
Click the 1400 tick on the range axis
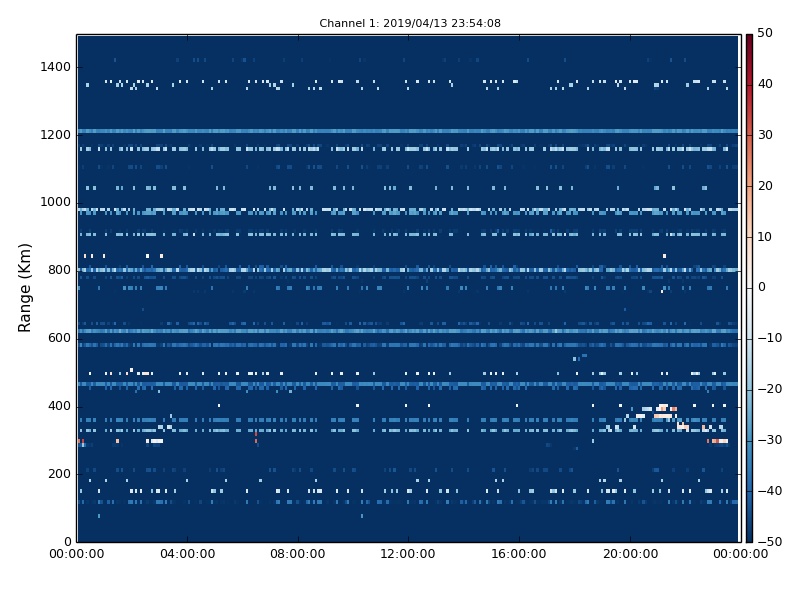tap(55, 67)
